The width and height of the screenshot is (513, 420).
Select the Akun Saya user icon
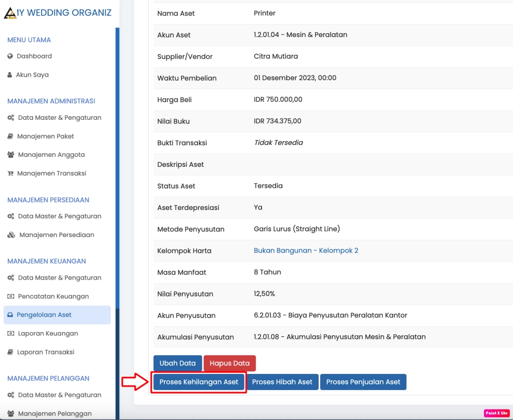click(x=10, y=74)
